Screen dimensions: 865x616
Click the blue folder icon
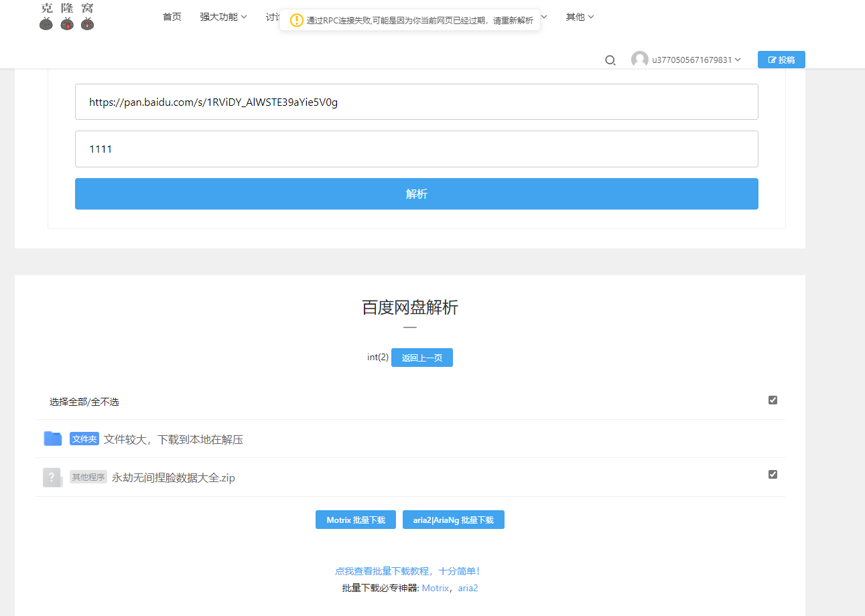(x=53, y=439)
